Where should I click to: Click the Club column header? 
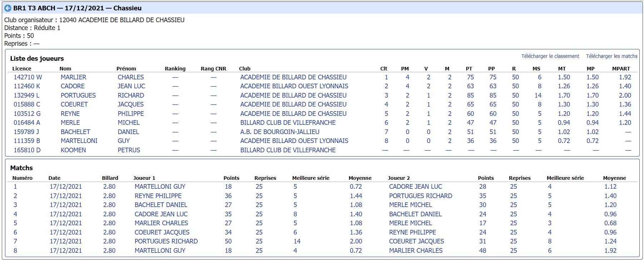[244, 69]
